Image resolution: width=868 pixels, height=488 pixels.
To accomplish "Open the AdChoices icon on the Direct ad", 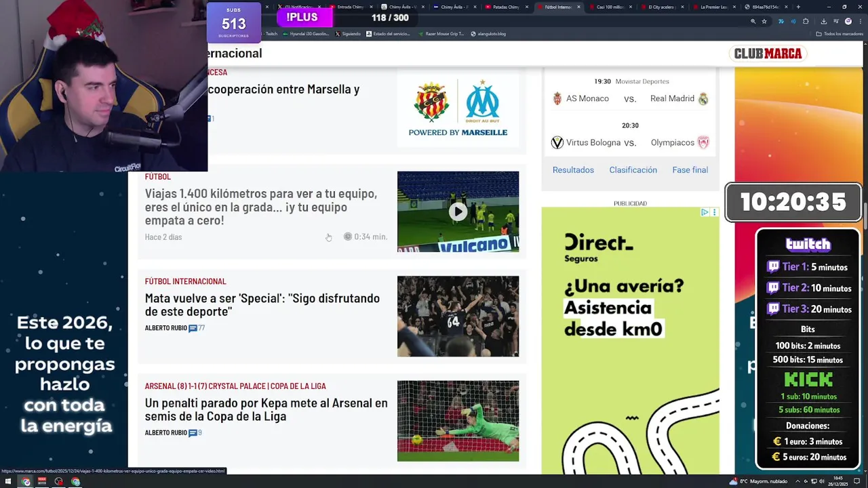I will 705,212.
